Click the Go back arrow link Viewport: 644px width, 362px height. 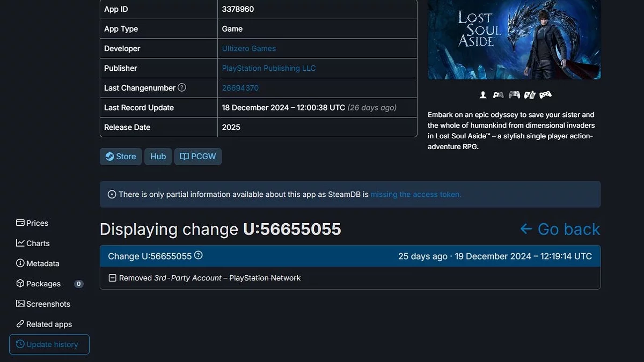pyautogui.click(x=560, y=229)
